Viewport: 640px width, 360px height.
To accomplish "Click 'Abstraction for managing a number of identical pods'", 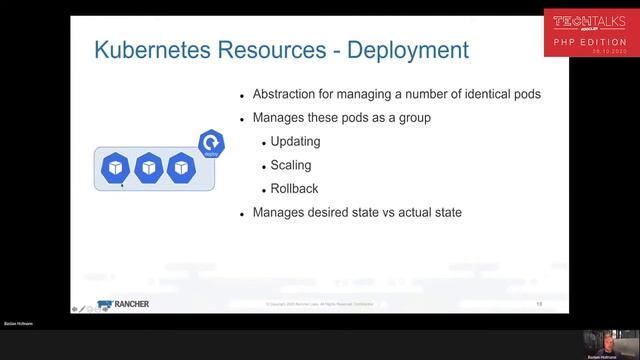I will (397, 94).
